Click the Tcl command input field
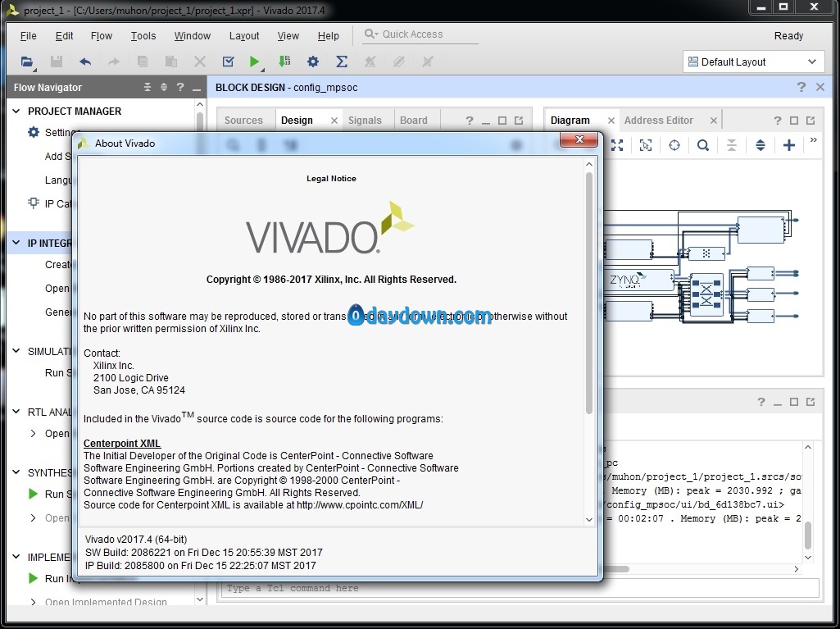840x629 pixels. (x=520, y=588)
